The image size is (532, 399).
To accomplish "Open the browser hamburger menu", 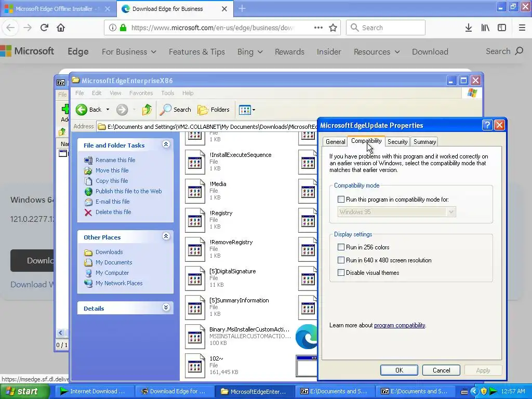I will point(522,28).
